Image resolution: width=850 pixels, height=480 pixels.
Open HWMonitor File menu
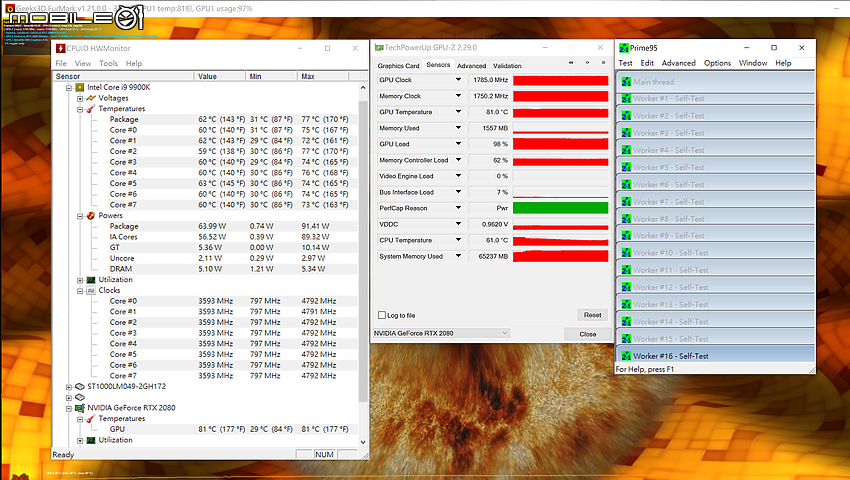point(61,63)
